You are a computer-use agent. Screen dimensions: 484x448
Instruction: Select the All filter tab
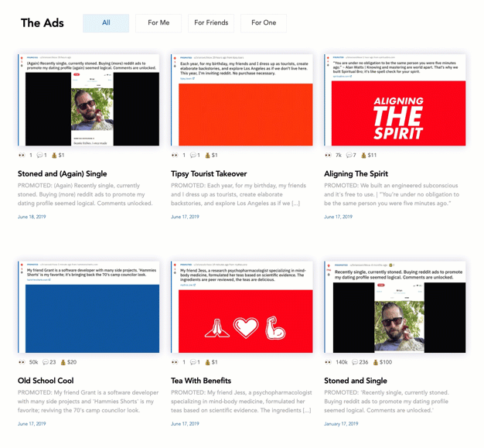[106, 23]
